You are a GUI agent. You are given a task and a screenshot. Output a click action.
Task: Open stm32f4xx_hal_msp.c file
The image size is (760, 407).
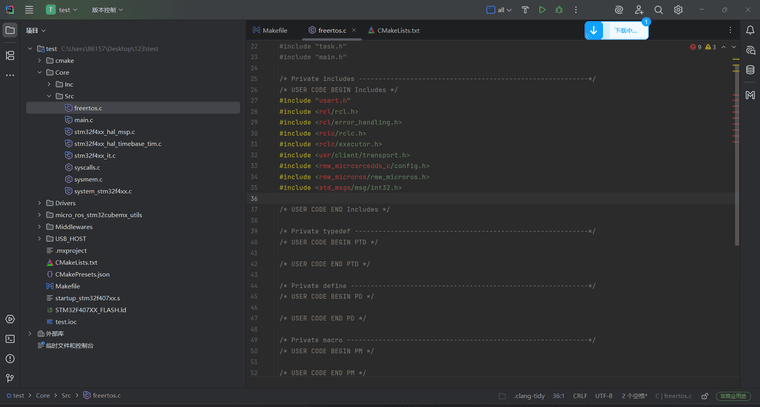tap(104, 132)
